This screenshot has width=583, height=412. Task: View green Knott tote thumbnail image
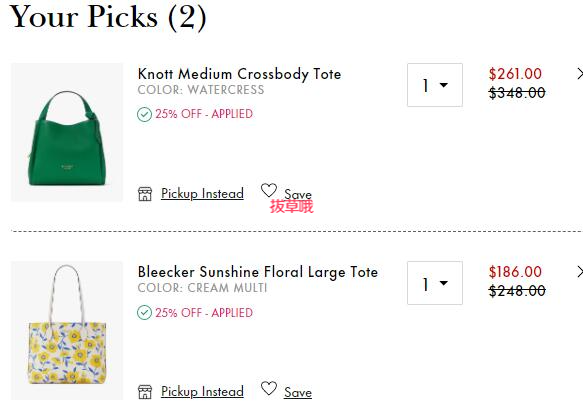click(67, 132)
